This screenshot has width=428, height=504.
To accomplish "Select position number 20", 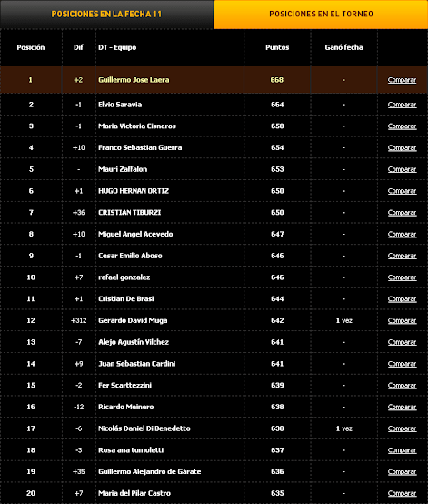I will point(31,493).
